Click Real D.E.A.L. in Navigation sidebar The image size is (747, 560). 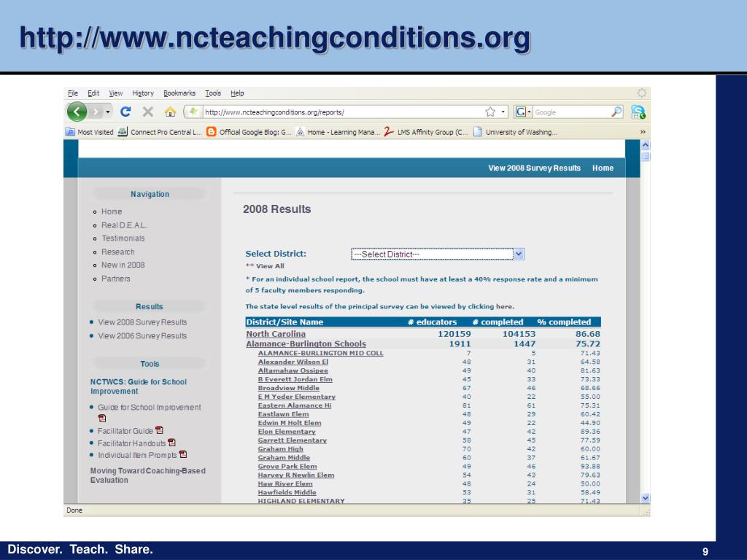point(124,225)
